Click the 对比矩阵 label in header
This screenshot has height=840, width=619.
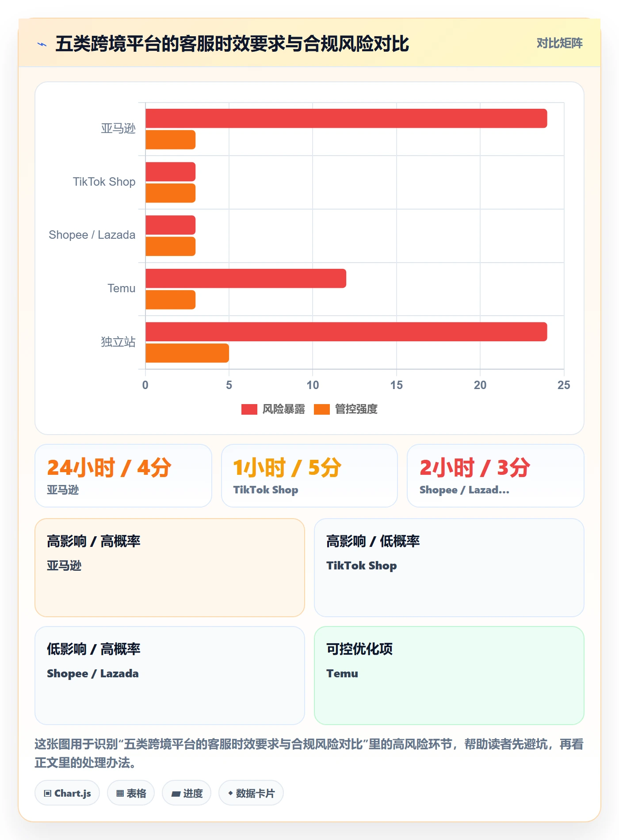pyautogui.click(x=559, y=43)
